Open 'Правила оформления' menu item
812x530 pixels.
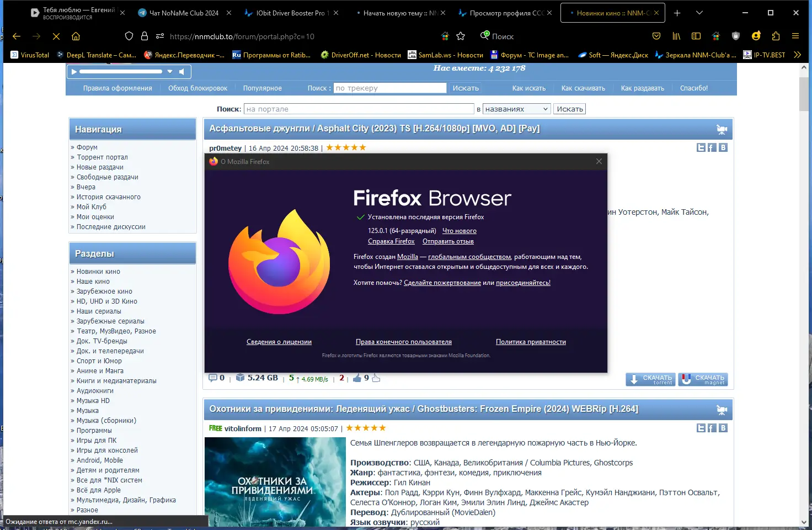click(117, 88)
